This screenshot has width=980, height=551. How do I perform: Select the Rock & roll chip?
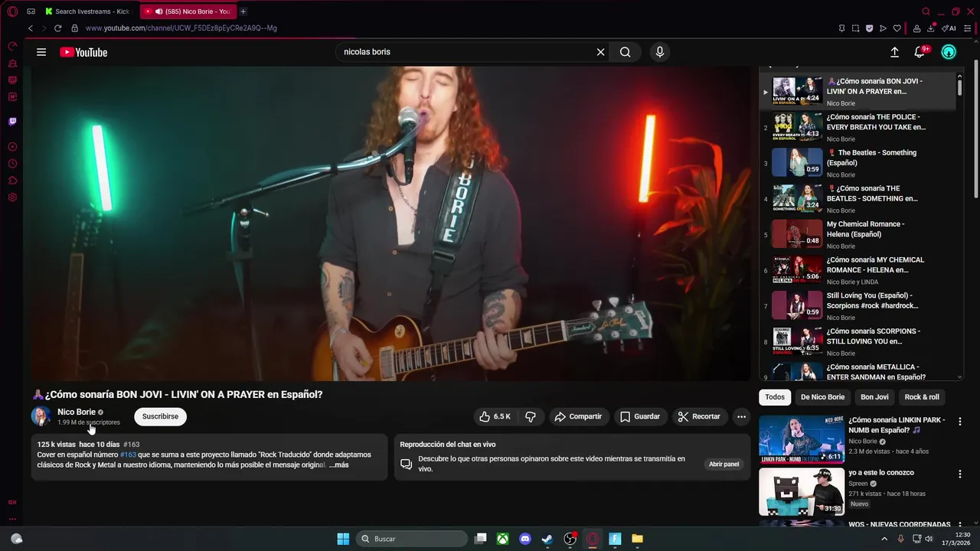[x=922, y=397]
